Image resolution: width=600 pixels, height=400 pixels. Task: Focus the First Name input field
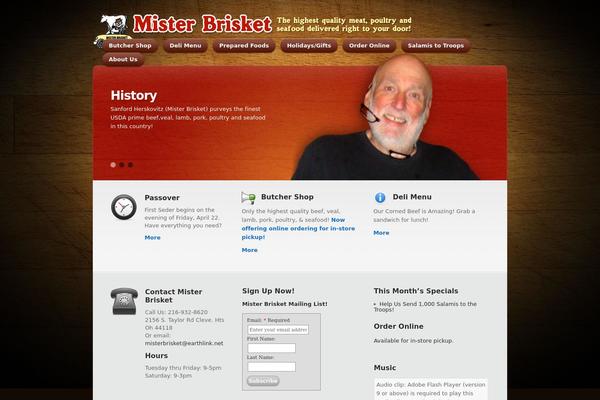click(x=271, y=348)
